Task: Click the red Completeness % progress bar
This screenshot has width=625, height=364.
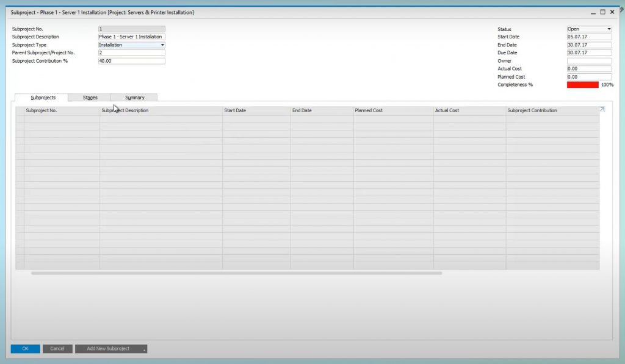Action: 581,85
